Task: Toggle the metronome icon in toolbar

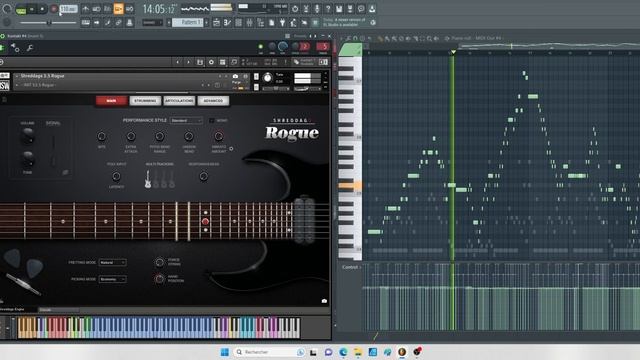Action: (85, 9)
